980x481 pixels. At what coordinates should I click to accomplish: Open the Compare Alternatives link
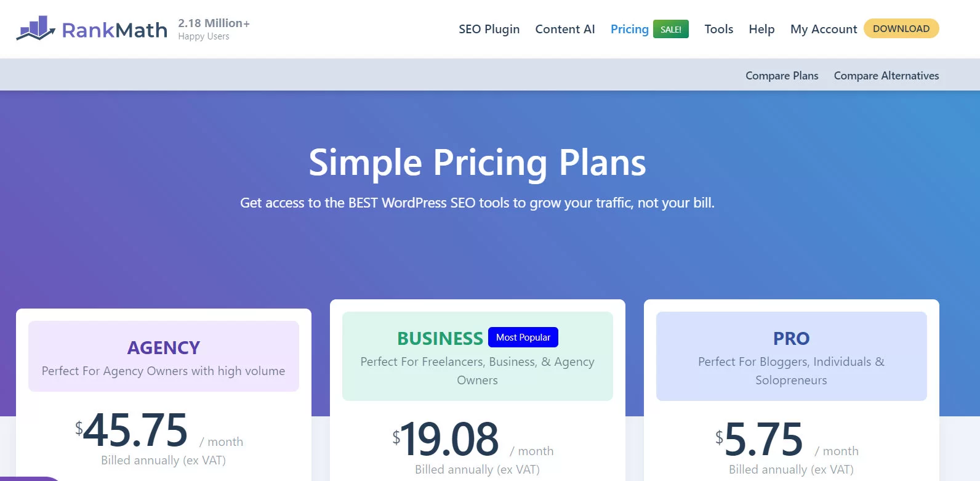coord(886,76)
